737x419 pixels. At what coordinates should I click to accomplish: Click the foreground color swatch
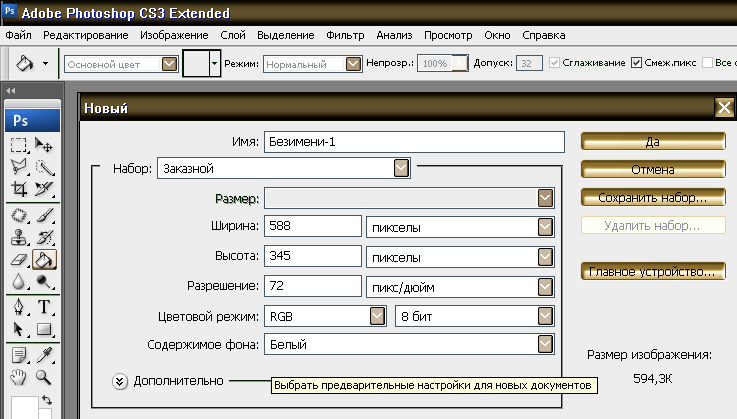tap(24, 407)
